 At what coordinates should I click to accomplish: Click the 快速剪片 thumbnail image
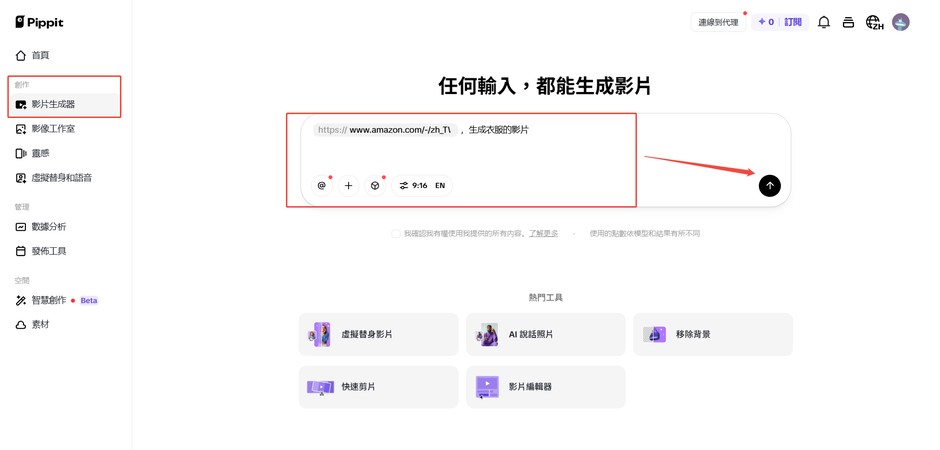tap(320, 388)
